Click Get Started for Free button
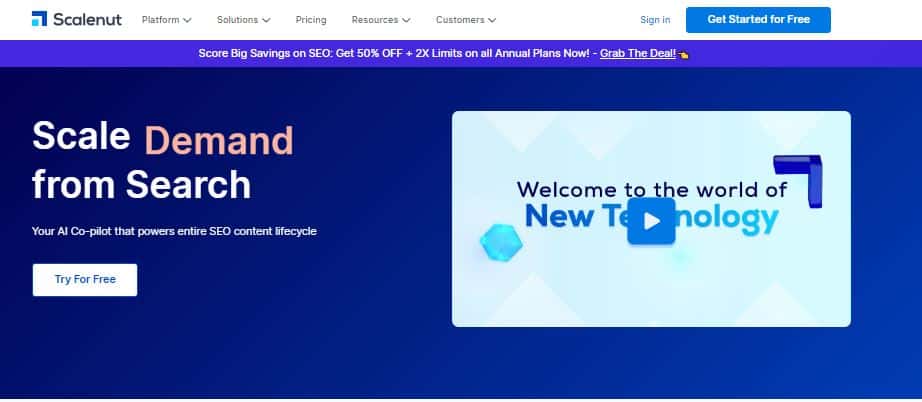Screen dimensions: 922x402 point(759,20)
